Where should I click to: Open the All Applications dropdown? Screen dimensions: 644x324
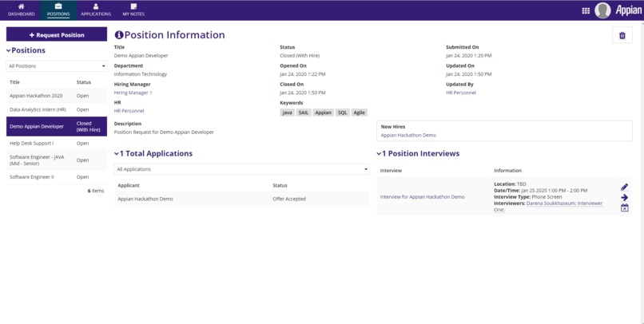tap(241, 169)
